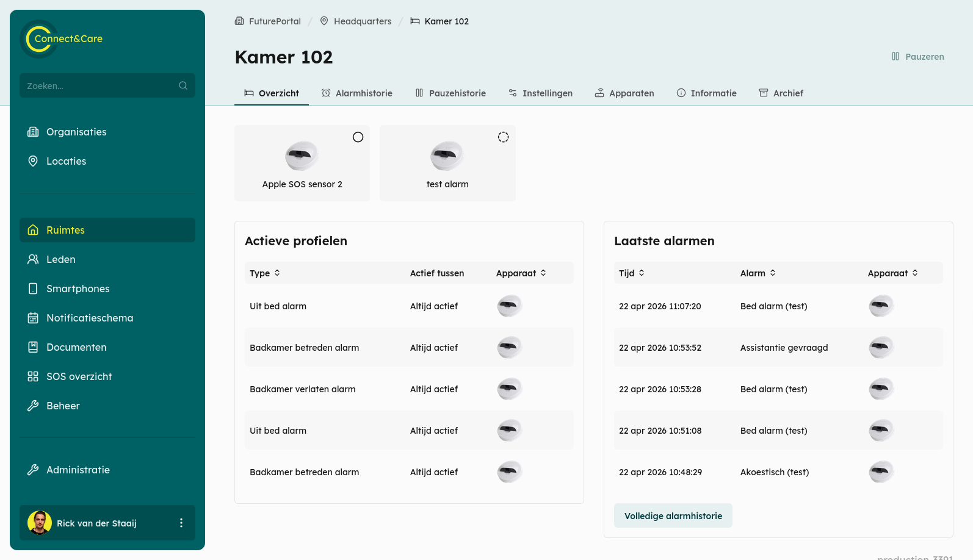The height and width of the screenshot is (560, 973).
Task: Click the Notificatieschema calendar icon
Action: (x=33, y=318)
